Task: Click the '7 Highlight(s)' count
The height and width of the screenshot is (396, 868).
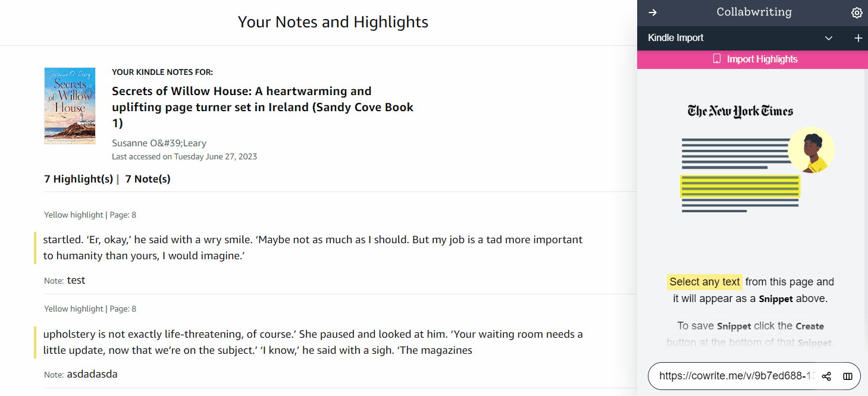Action: [x=79, y=179]
